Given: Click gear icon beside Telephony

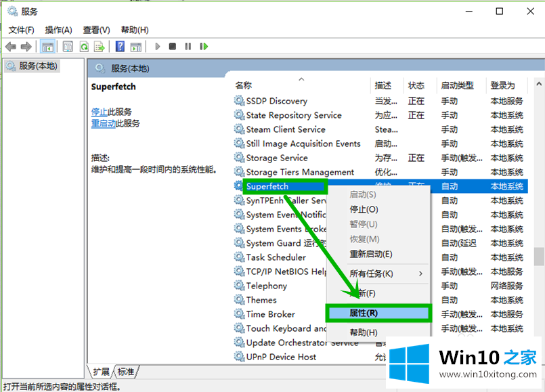Looking at the screenshot, I should point(239,286).
